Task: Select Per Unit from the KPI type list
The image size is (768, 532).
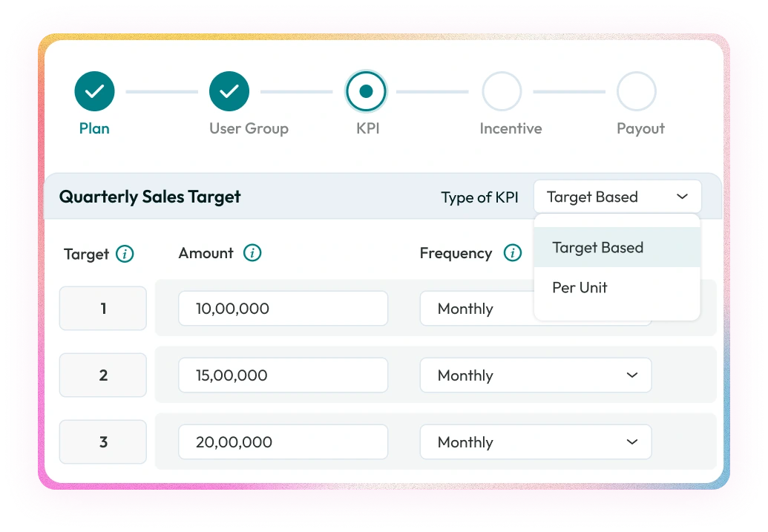Action: (x=580, y=288)
